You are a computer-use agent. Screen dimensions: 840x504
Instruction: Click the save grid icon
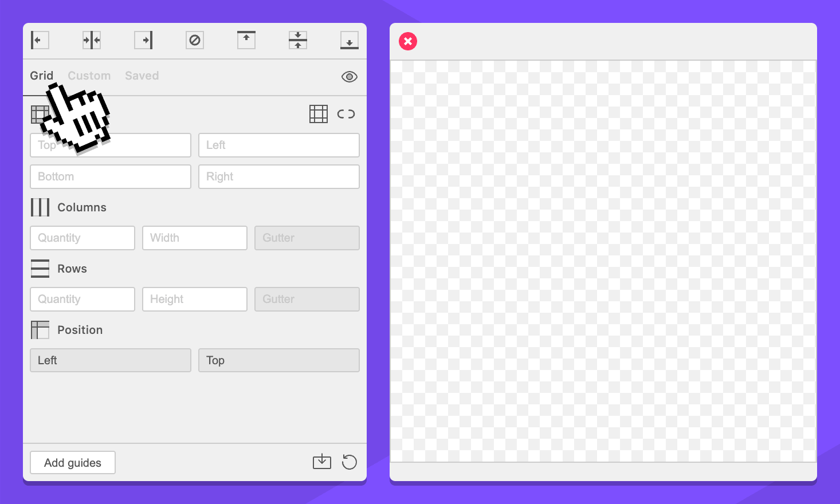coord(322,462)
